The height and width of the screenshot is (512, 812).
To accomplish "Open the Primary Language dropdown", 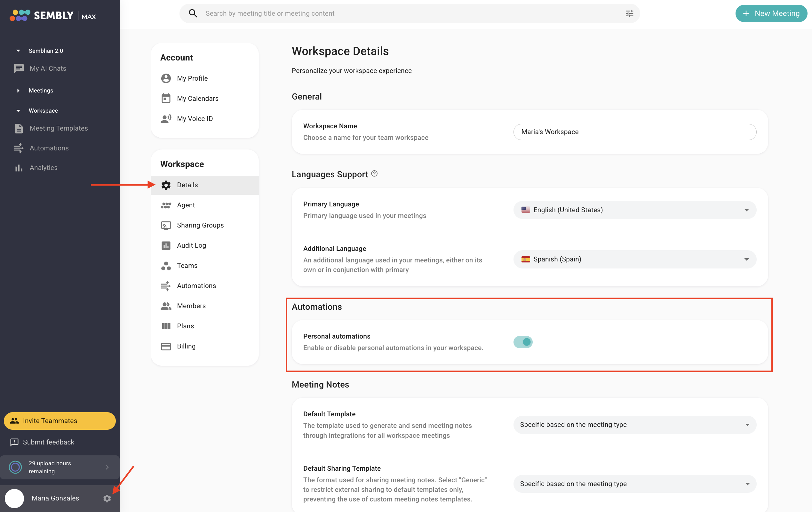I will click(635, 210).
